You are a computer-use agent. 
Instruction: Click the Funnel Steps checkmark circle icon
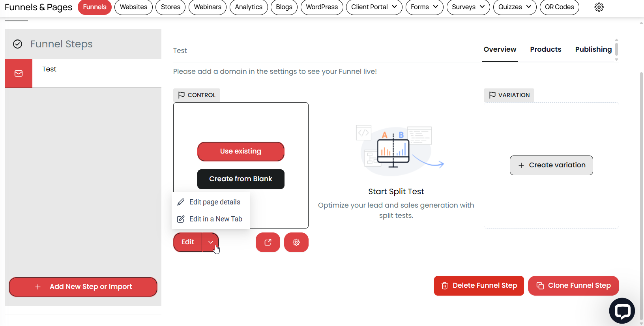[x=18, y=44]
